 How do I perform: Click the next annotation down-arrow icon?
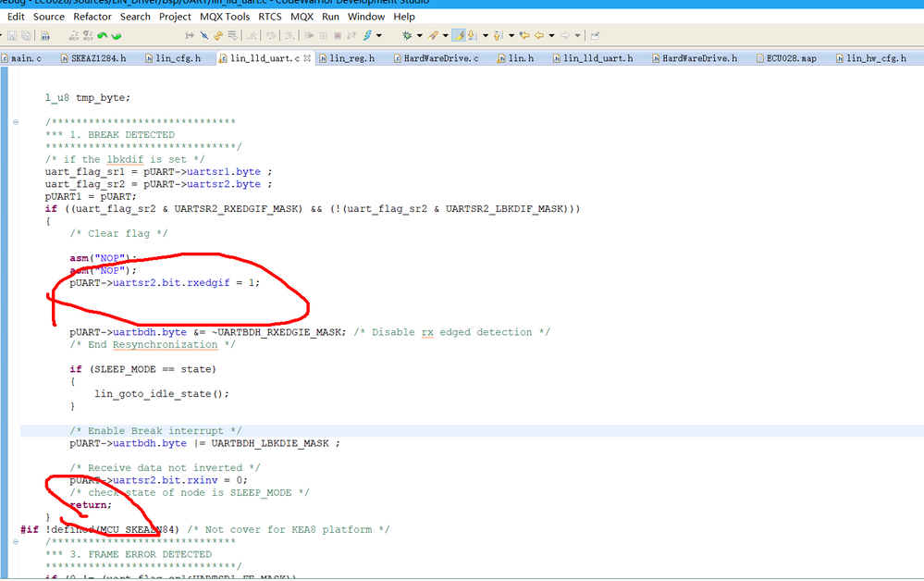tap(472, 35)
